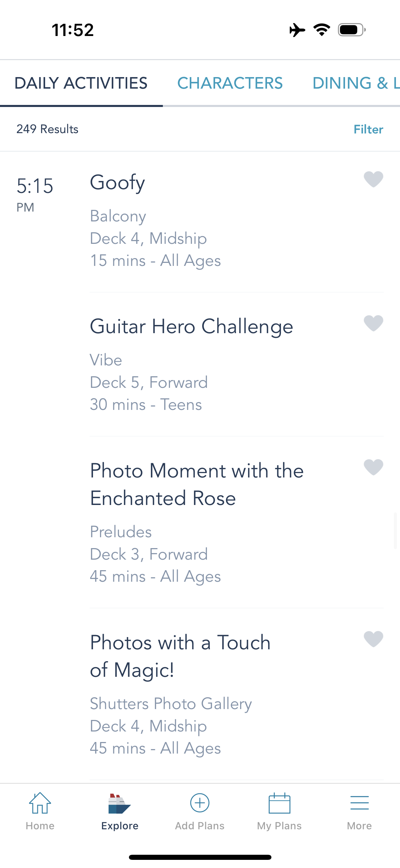400x868 pixels.
Task: Favorite Photos with a Touch of Magic
Action: [x=373, y=639]
